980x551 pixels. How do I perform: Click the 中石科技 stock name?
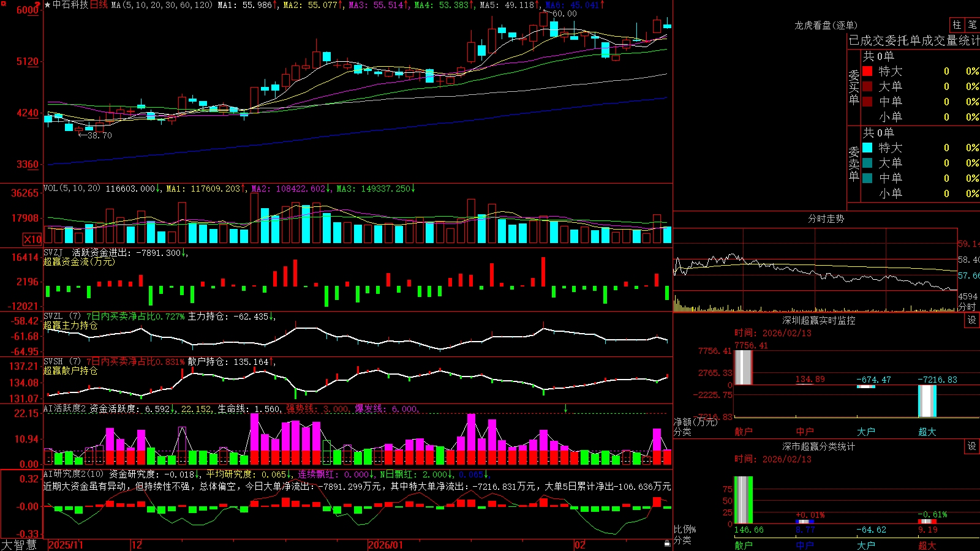coord(70,5)
